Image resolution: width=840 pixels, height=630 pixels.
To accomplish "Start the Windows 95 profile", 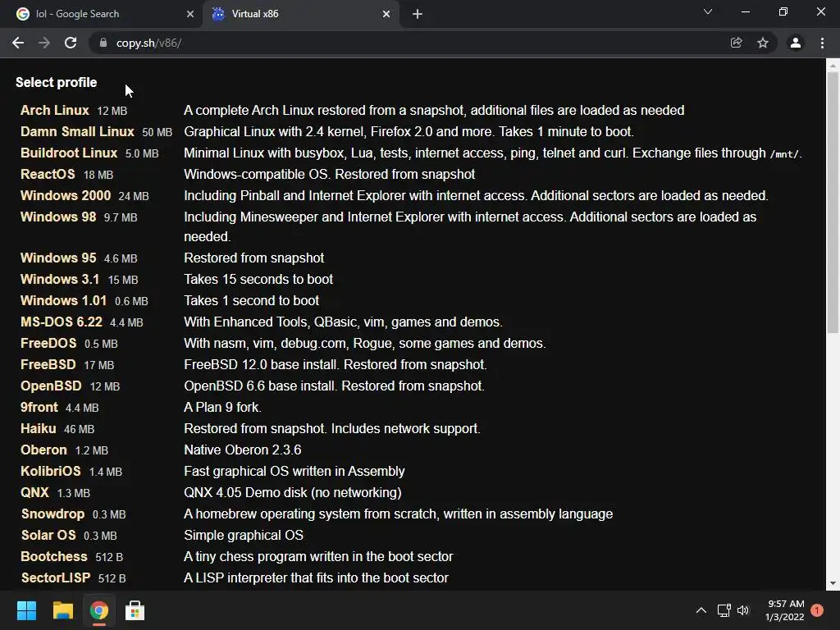I will coord(58,258).
